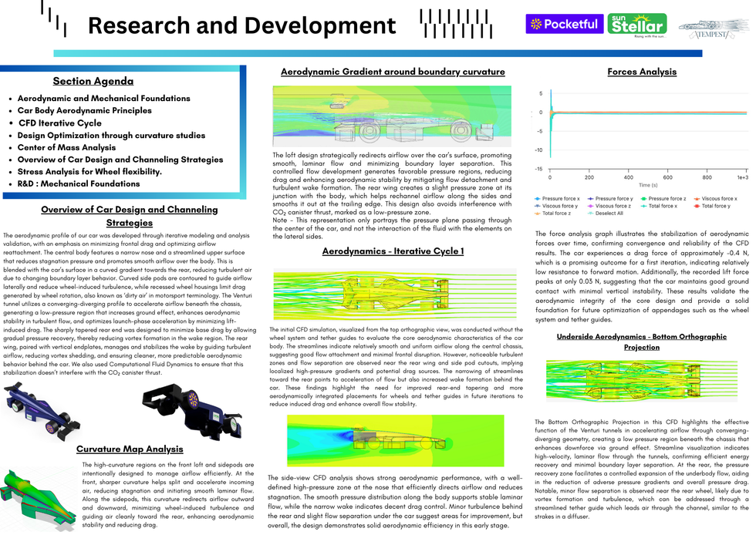Select the 'Research and Development' poster title
Screen dimensions: 756x535
(241, 25)
